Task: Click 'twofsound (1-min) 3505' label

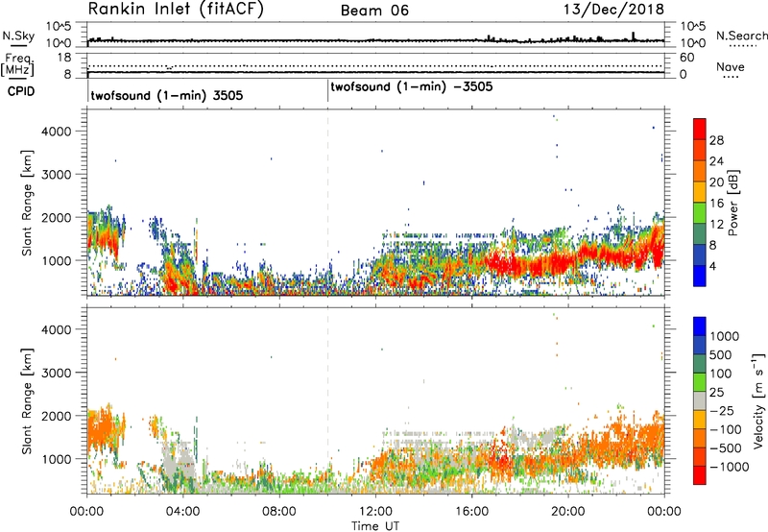Action: tap(167, 95)
